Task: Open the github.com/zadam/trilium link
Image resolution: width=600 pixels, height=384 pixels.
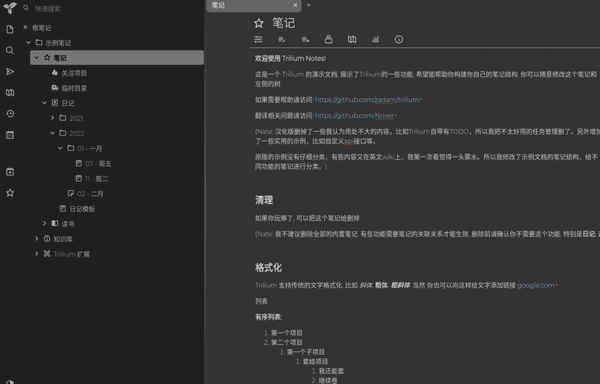Action: (x=367, y=100)
